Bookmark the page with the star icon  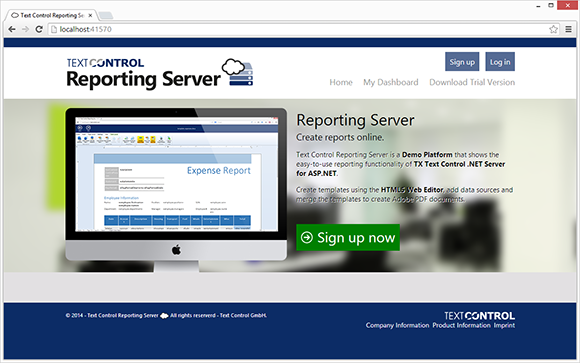(x=553, y=29)
